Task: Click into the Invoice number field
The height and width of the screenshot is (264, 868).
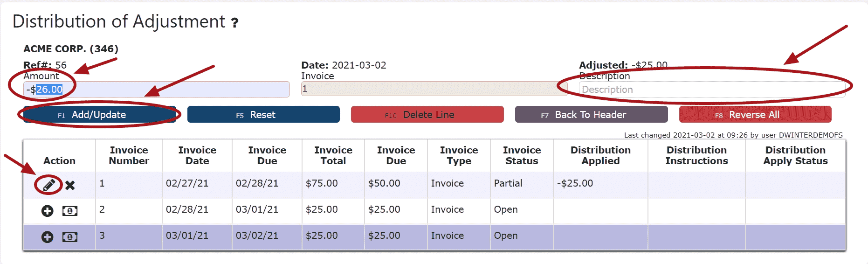Action: [434, 89]
